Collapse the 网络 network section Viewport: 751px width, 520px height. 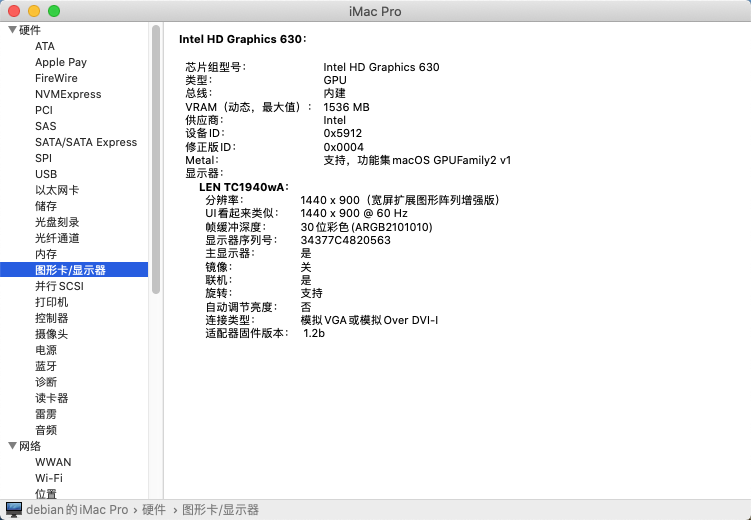[x=12, y=446]
